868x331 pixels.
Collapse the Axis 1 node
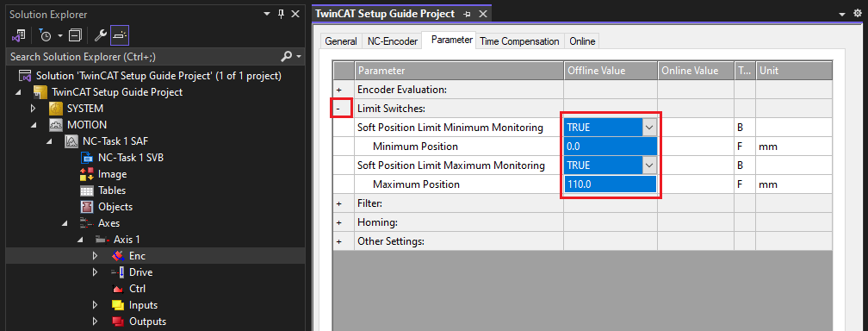coord(80,240)
